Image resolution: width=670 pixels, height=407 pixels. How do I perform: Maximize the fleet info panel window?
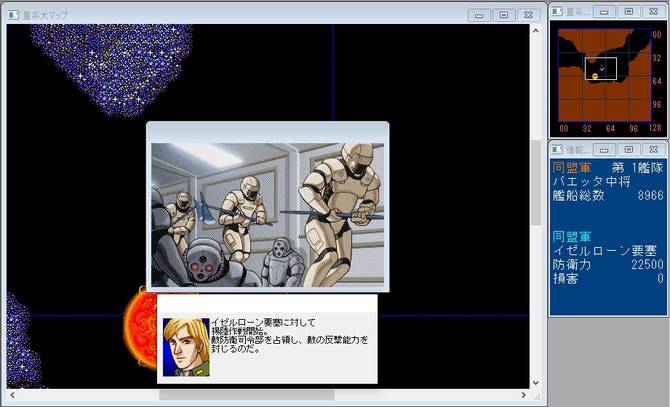pos(629,150)
